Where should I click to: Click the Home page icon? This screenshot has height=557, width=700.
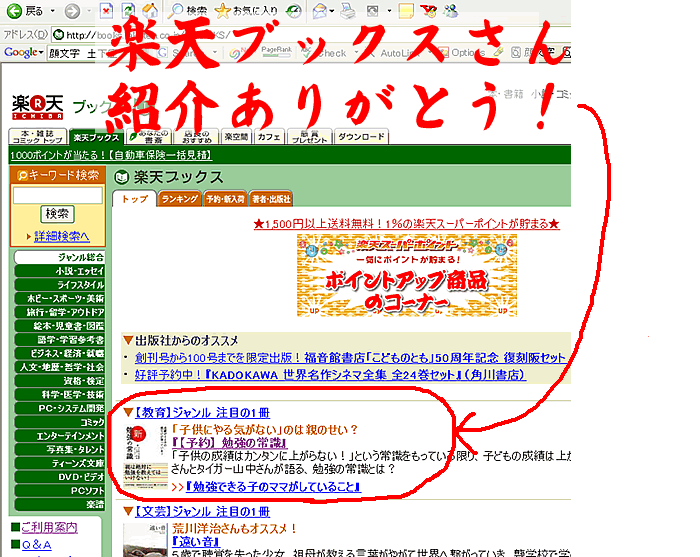tap(150, 10)
